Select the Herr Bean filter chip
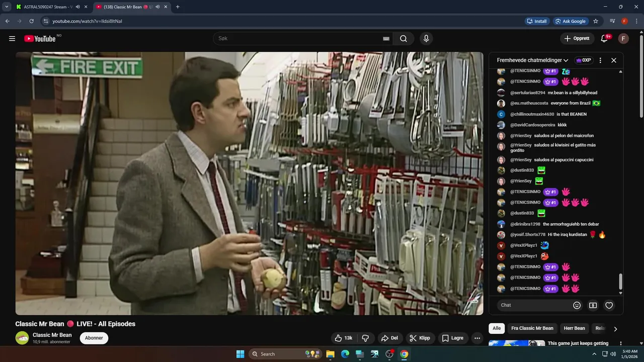 coord(574,328)
